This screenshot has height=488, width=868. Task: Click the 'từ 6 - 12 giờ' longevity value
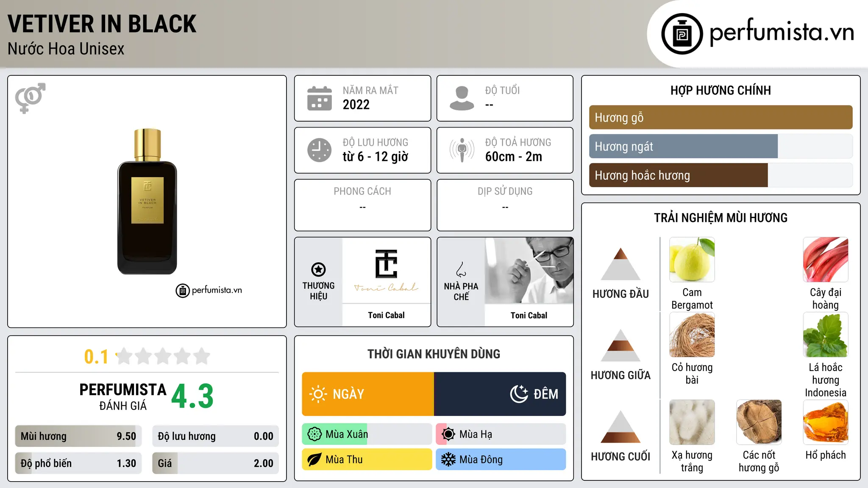[x=376, y=157]
